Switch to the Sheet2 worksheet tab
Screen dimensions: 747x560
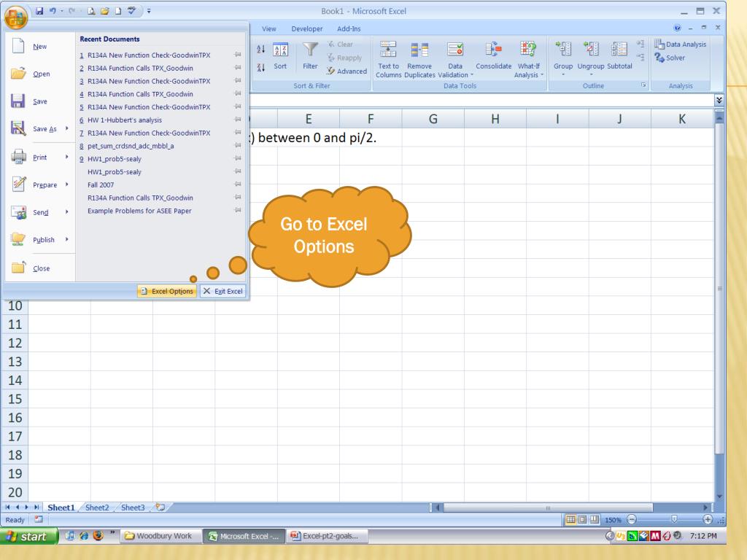coord(98,507)
